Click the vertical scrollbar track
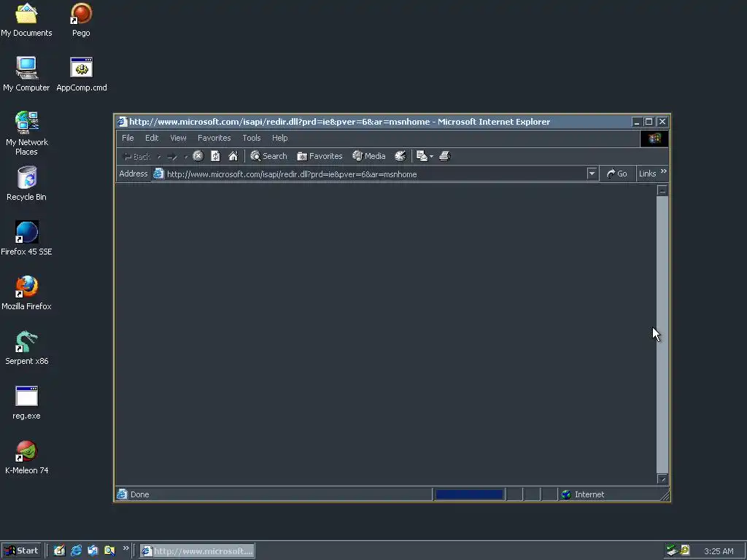The image size is (747, 560). pos(662,334)
